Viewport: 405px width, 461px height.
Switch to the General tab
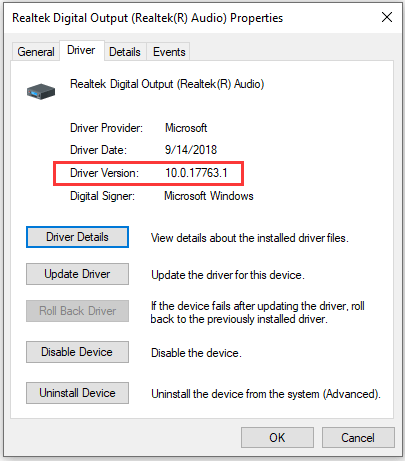pos(36,52)
